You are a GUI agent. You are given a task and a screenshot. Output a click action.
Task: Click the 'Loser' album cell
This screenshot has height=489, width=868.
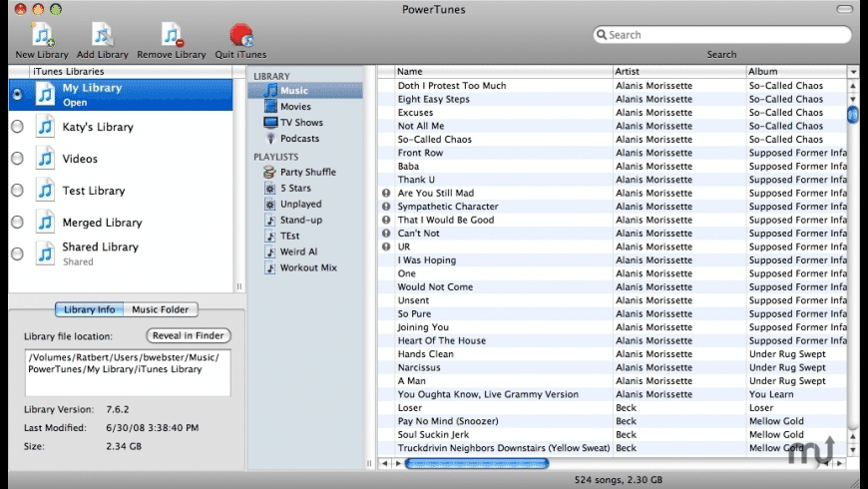[761, 407]
